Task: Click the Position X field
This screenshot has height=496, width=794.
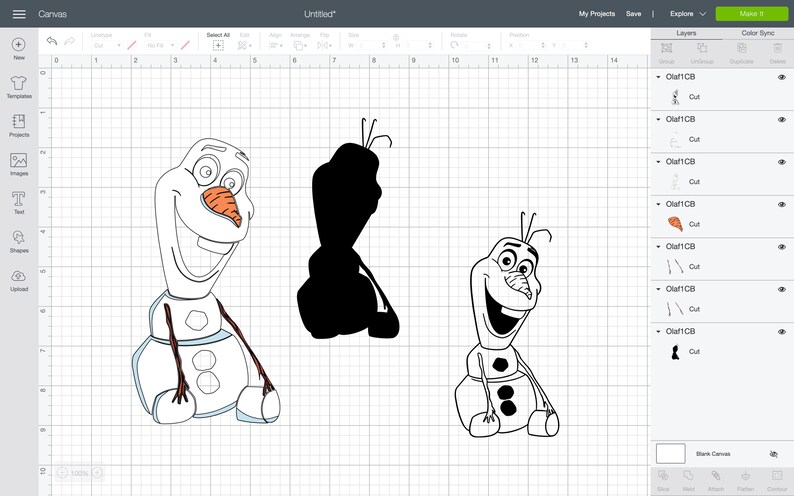Action: [531, 46]
